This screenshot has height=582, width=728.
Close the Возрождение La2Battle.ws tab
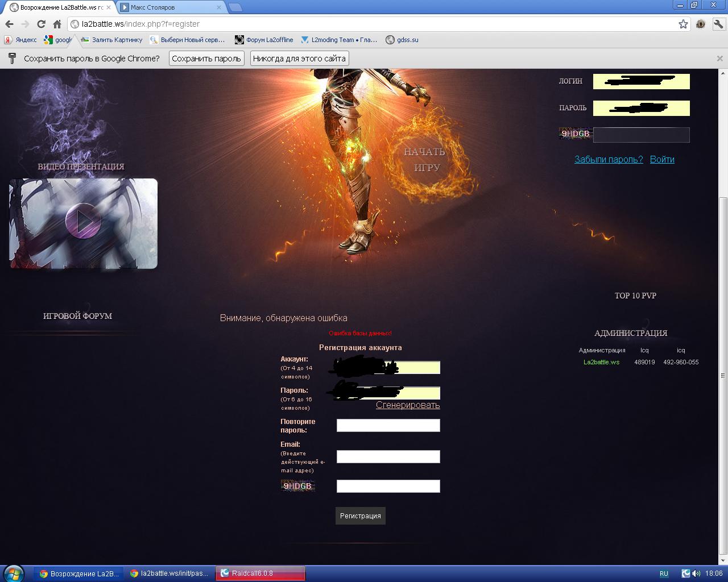coord(109,7)
